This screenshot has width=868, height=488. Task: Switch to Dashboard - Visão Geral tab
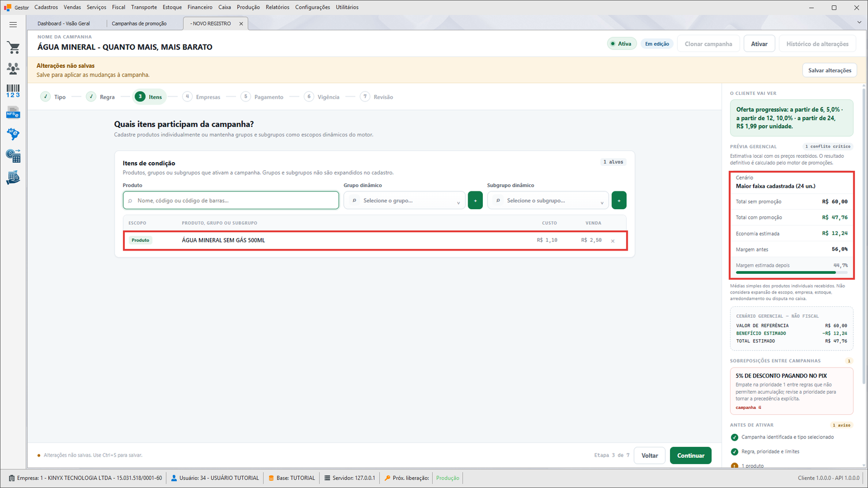click(x=64, y=23)
